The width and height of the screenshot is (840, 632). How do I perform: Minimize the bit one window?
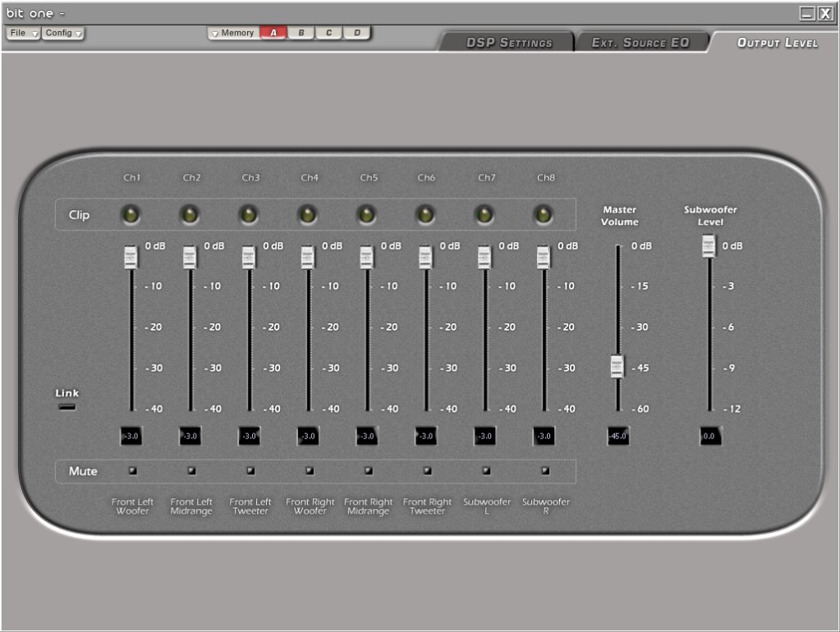(x=807, y=13)
